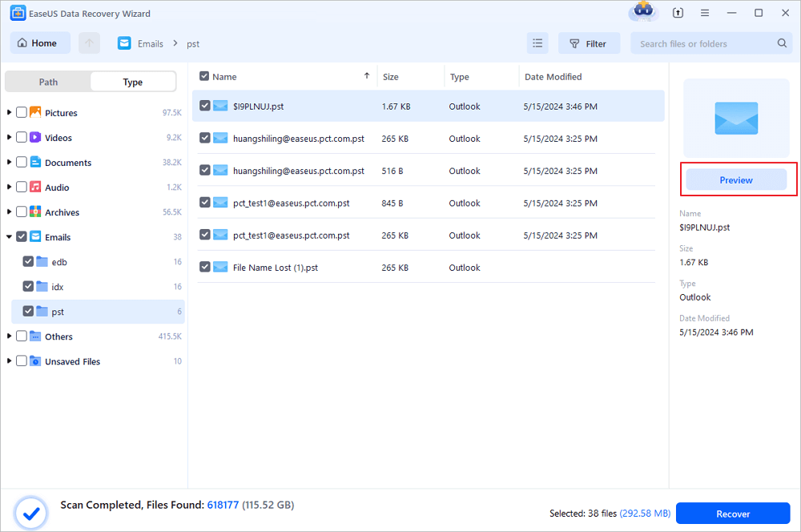This screenshot has height=532, width=801.
Task: Click the up-arrow navigate to parent button
Action: pyautogui.click(x=89, y=43)
